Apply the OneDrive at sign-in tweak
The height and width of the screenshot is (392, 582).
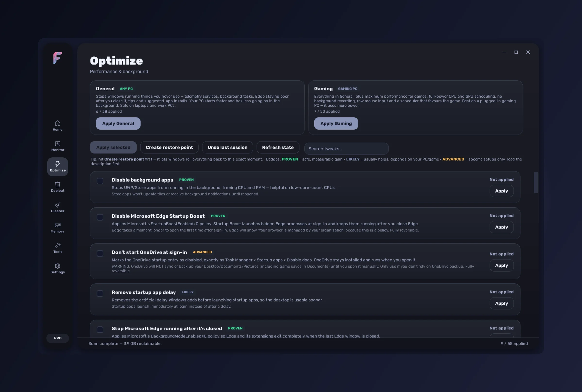501,266
